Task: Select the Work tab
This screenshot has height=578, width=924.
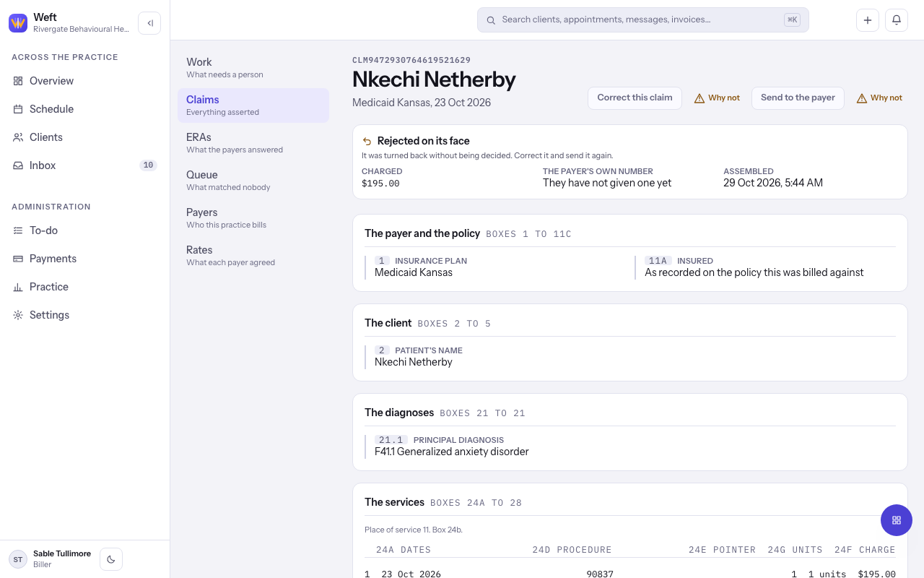Action: point(253,68)
